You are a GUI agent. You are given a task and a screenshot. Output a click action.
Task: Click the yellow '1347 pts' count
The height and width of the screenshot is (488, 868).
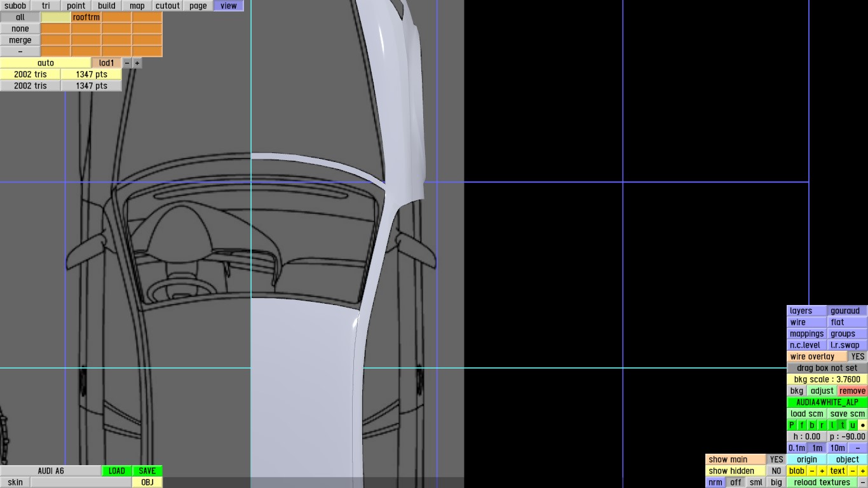click(92, 74)
